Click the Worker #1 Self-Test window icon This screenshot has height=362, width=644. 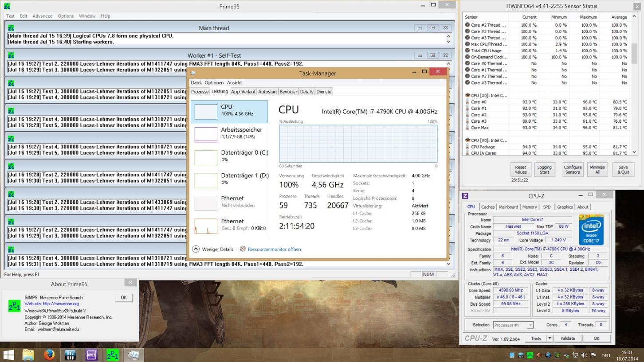(x=11, y=55)
